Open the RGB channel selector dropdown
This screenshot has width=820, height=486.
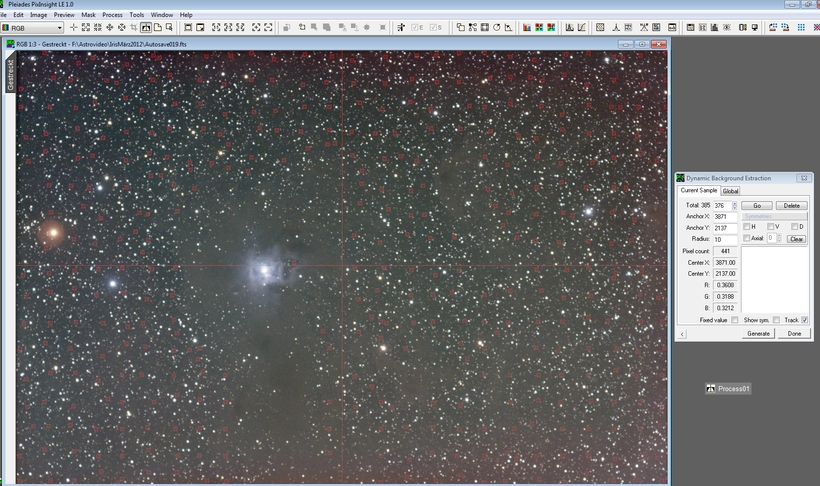[32, 28]
